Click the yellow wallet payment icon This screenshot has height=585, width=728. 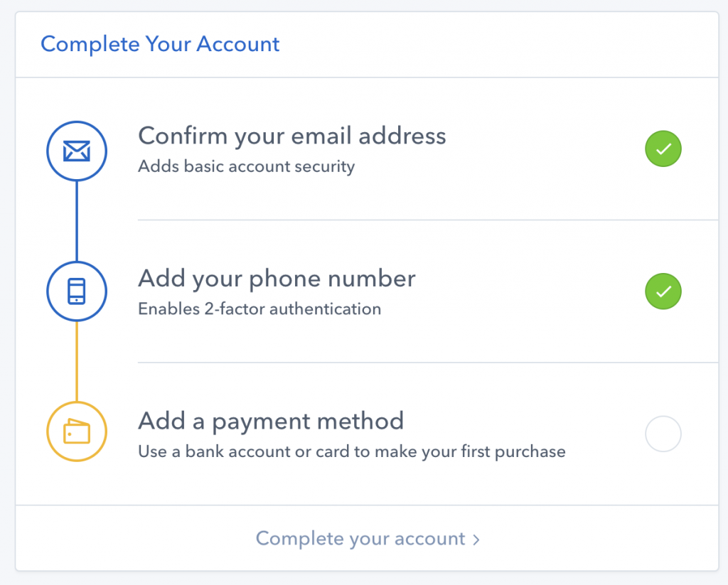(x=77, y=431)
